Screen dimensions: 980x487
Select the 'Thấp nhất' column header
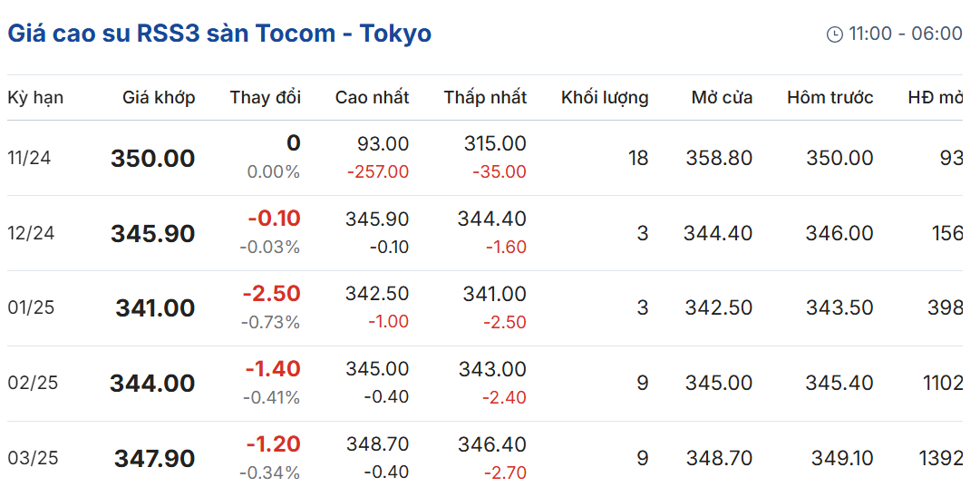tap(486, 98)
